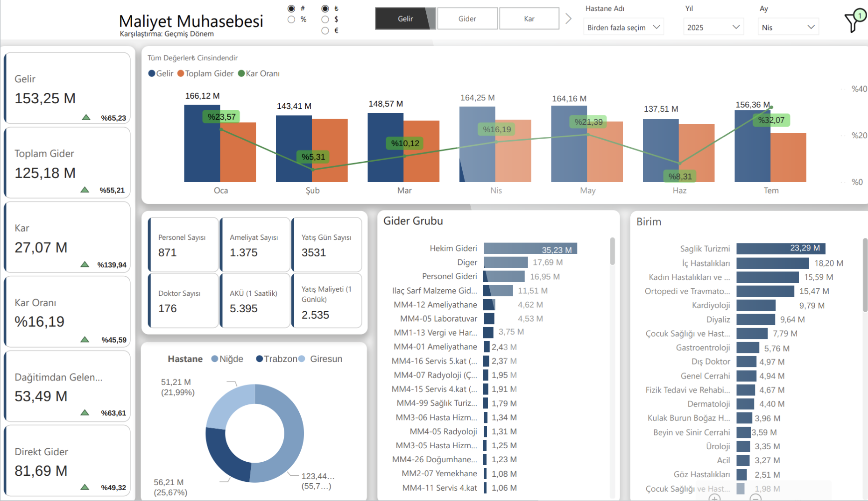Select the euro (€) currency radio button

(x=325, y=31)
